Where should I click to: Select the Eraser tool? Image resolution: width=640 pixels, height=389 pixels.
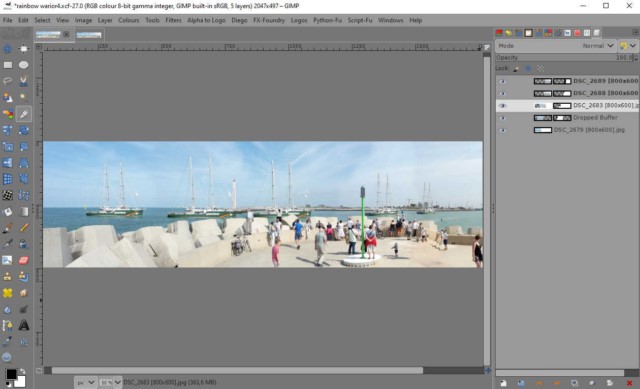[24, 260]
